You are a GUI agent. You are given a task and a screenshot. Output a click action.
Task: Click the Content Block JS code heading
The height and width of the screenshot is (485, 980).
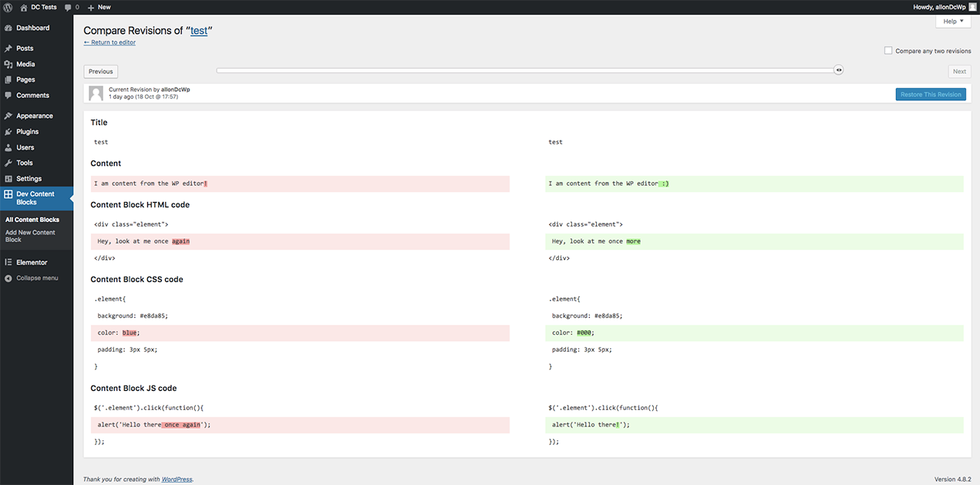pyautogui.click(x=133, y=388)
